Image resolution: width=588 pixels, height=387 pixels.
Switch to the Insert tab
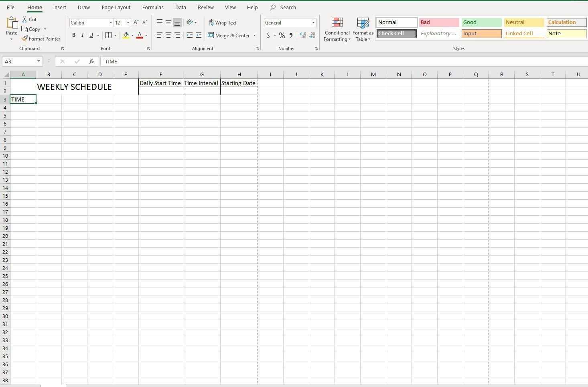60,8
